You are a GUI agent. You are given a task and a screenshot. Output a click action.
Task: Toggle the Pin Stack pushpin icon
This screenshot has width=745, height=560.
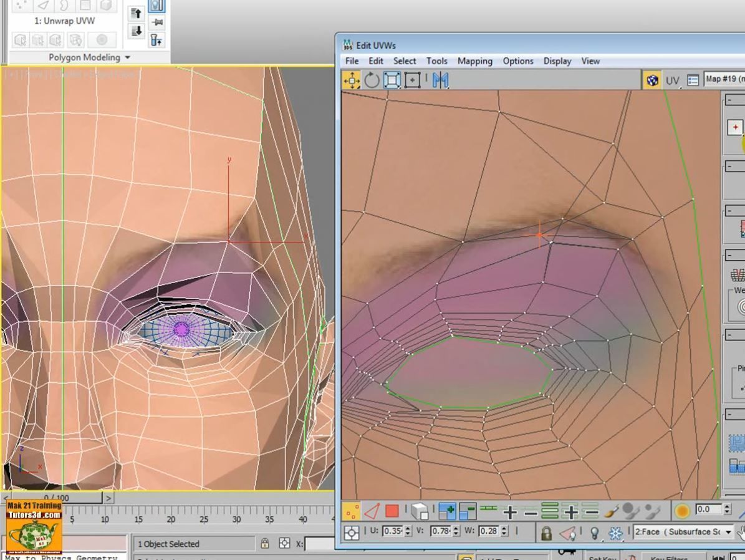click(x=156, y=22)
